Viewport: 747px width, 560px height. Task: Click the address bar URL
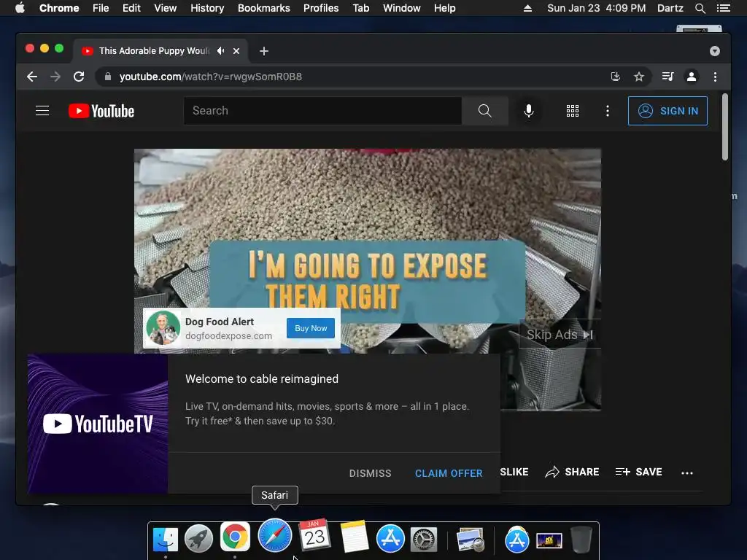[x=211, y=77]
